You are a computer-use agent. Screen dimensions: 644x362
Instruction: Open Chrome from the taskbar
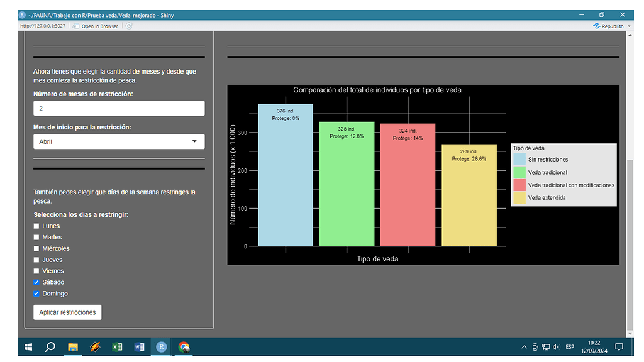tap(183, 346)
